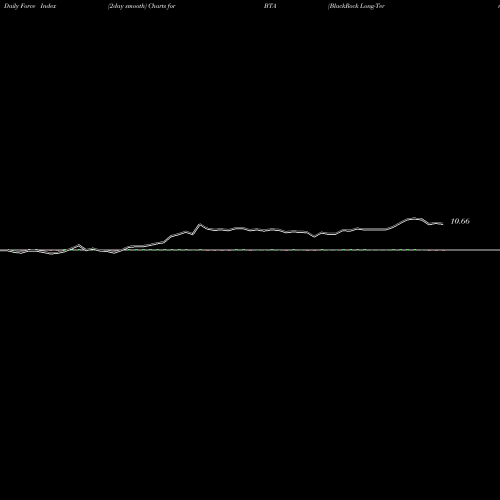Click the BTA ticker symbol text

270,6
